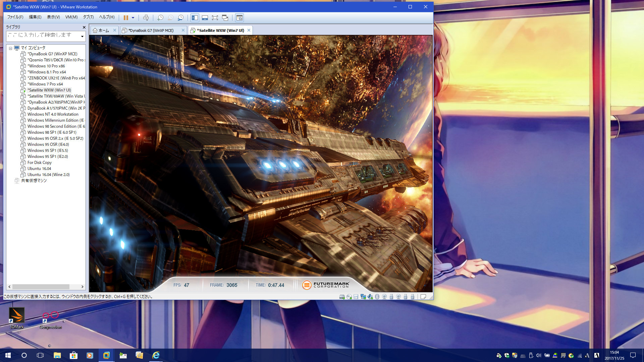
Task: Send Ctrl+Alt+Del to the guest via toolbar icon
Action: click(146, 18)
